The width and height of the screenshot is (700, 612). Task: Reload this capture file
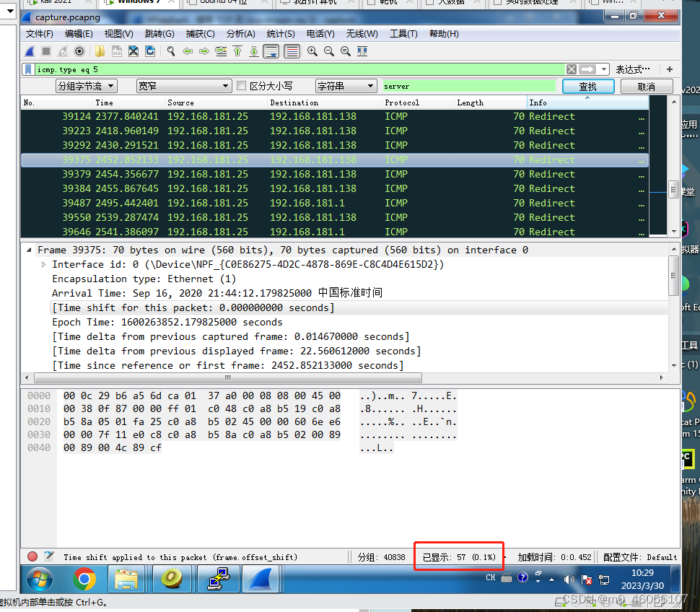(x=149, y=51)
